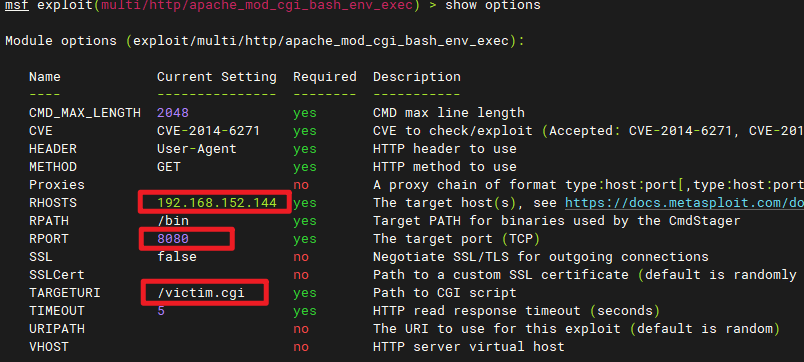Image resolution: width=804 pixels, height=362 pixels.
Task: Click the option name Proxies
Action: (x=57, y=185)
